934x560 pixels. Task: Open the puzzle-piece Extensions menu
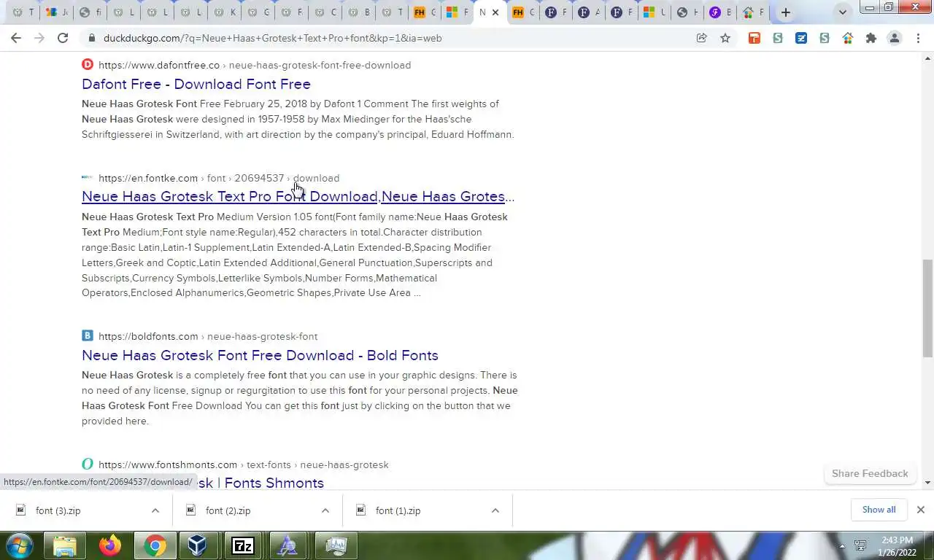tap(871, 38)
